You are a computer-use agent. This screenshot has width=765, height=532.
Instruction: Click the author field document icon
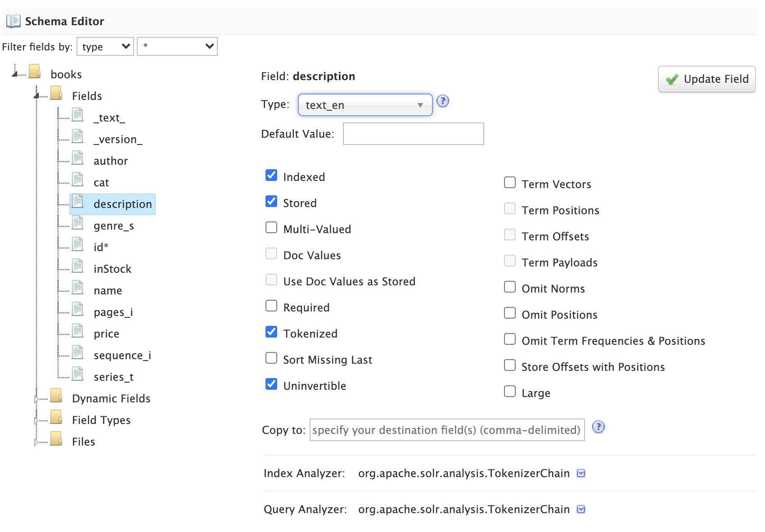tap(78, 158)
